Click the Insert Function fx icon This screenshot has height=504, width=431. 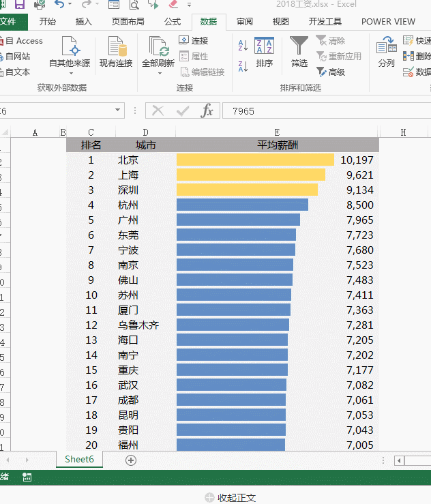click(207, 110)
